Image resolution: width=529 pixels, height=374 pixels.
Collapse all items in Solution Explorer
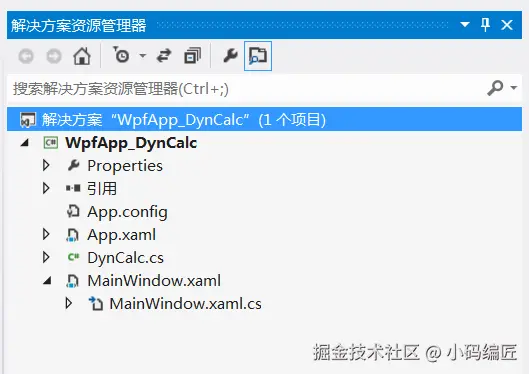point(193,56)
